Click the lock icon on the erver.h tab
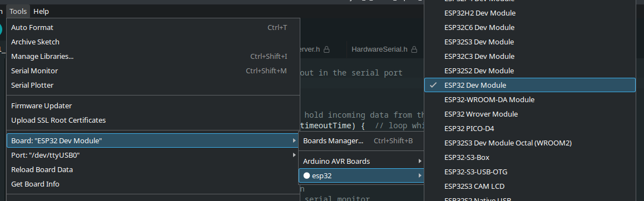This screenshot has width=644, height=201. tap(326, 49)
